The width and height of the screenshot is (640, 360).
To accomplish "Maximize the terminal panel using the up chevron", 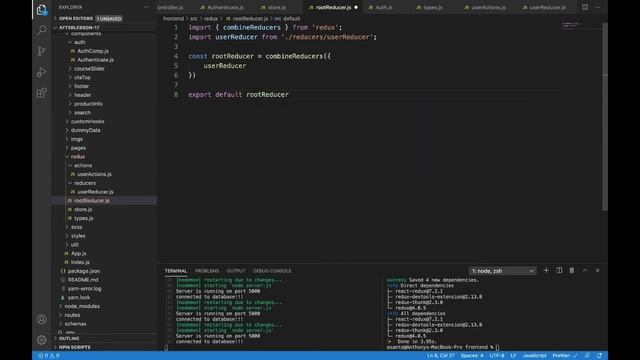I will coord(584,270).
